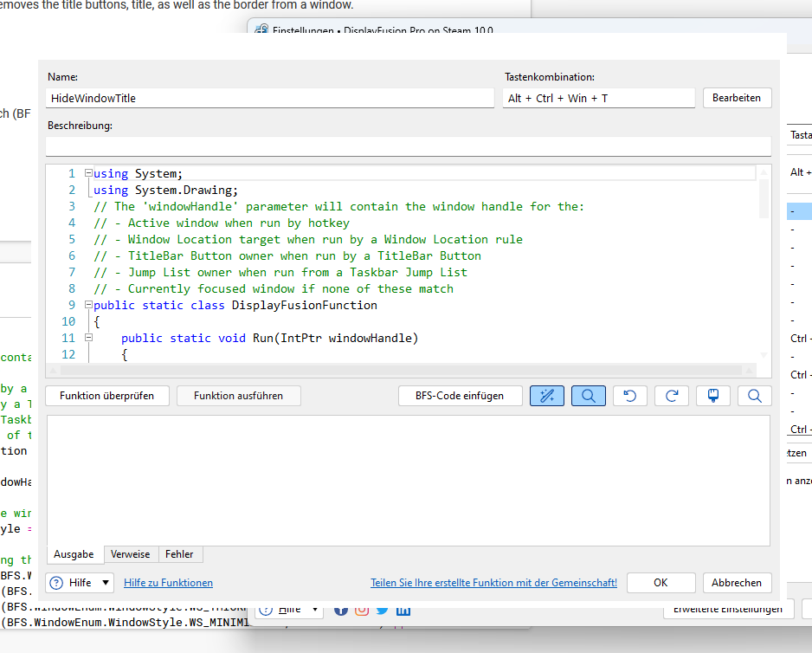Click BFS-Code einfügen
This screenshot has height=653, width=812.
click(460, 396)
